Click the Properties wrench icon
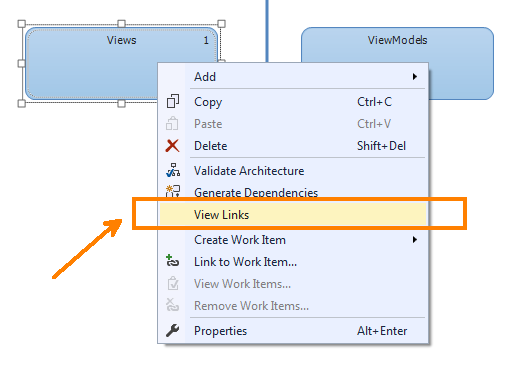This screenshot has width=514, height=375. click(172, 330)
